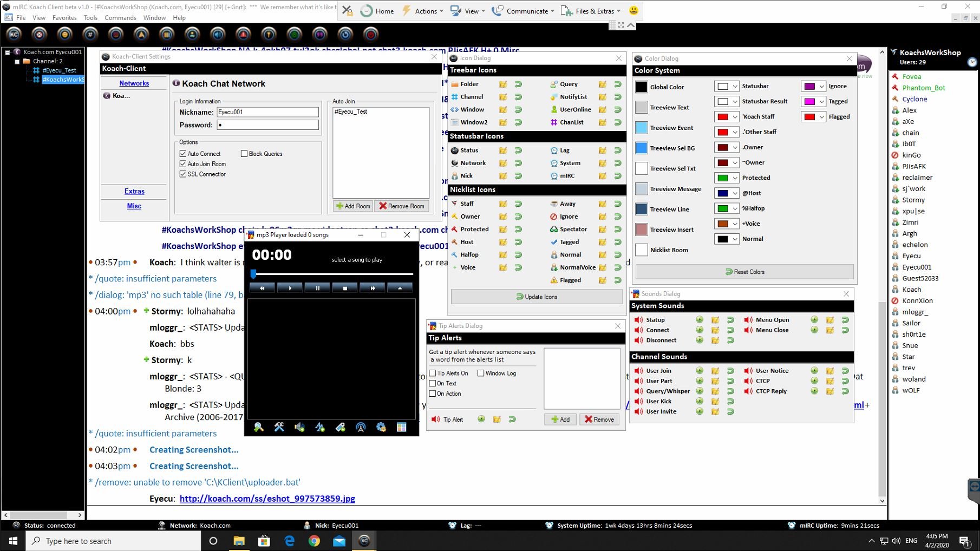The height and width of the screenshot is (551, 980).
Task: Open the Commands menu
Action: coord(120,18)
